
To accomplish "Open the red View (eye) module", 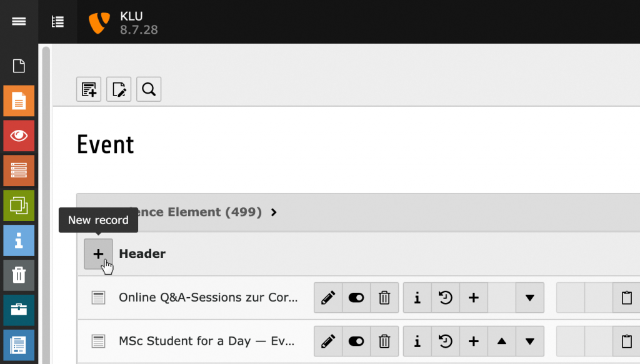I will point(19,135).
